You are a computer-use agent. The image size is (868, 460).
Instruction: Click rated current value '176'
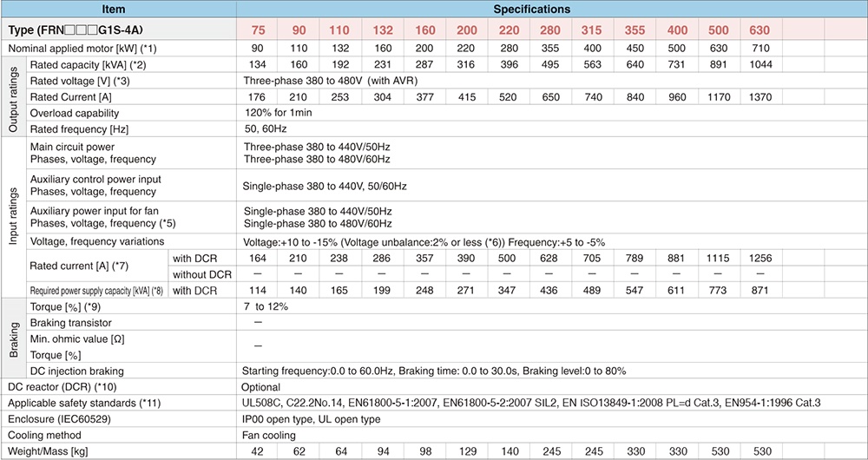pyautogui.click(x=258, y=97)
